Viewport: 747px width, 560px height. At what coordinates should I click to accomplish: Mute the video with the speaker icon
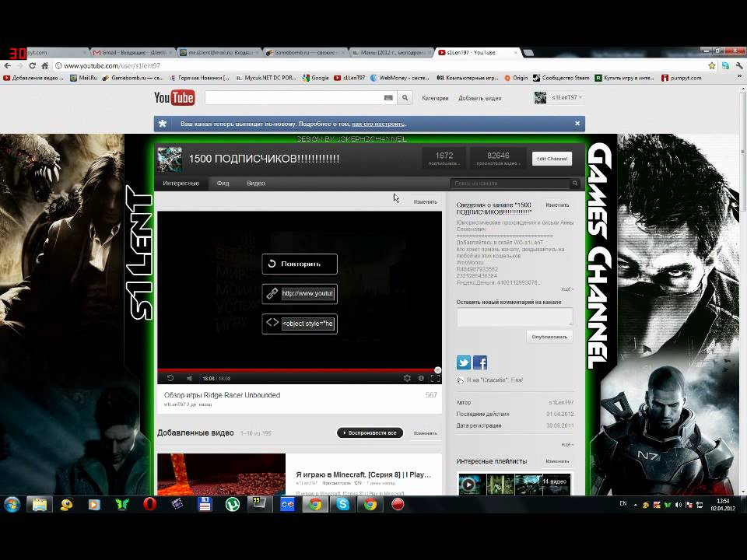coord(189,378)
